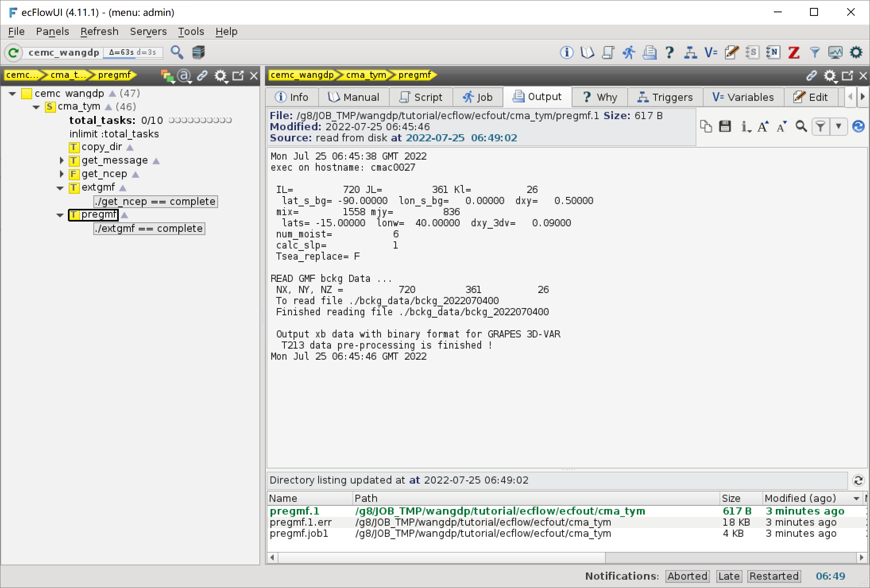Open the Triggers hierarchy icon in main toolbar
870x588 pixels.
click(x=690, y=52)
